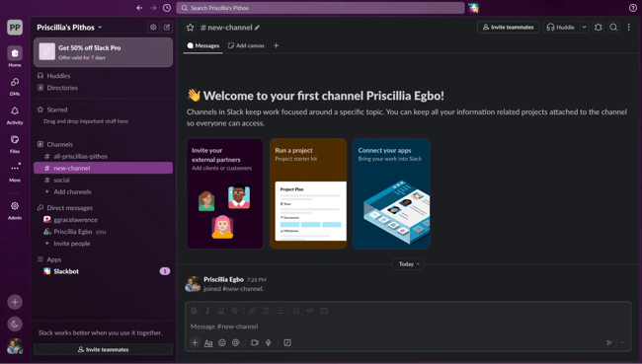
Task: Toggle bulleted list formatting
Action: pyautogui.click(x=280, y=311)
